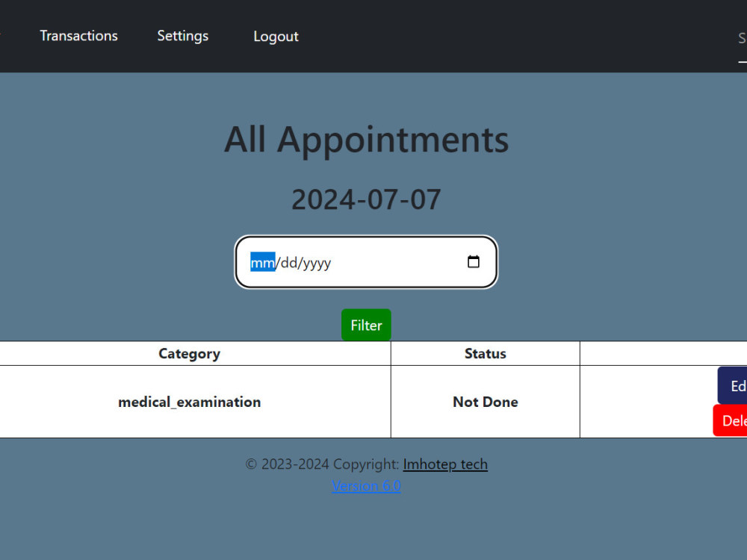Click the Category column header
747x560 pixels.
190,354
